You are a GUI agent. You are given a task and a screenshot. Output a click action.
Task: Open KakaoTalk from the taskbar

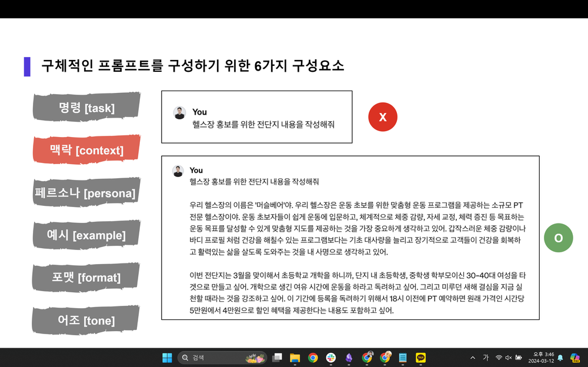pyautogui.click(x=421, y=358)
